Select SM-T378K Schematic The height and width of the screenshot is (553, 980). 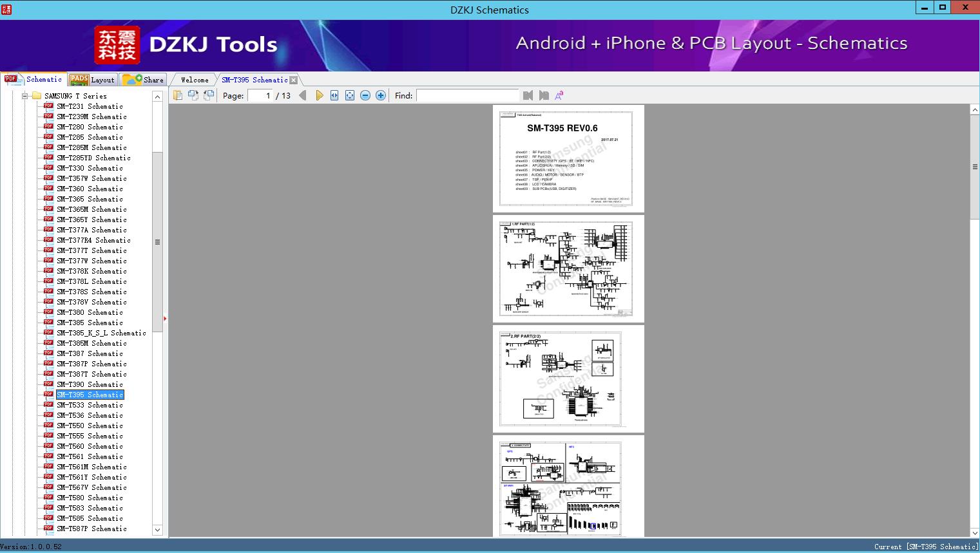(91, 271)
